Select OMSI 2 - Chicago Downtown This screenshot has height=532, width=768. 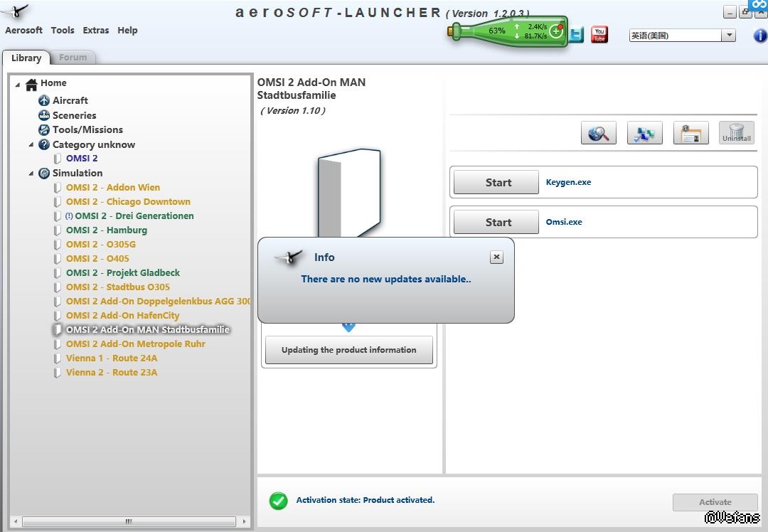128,201
